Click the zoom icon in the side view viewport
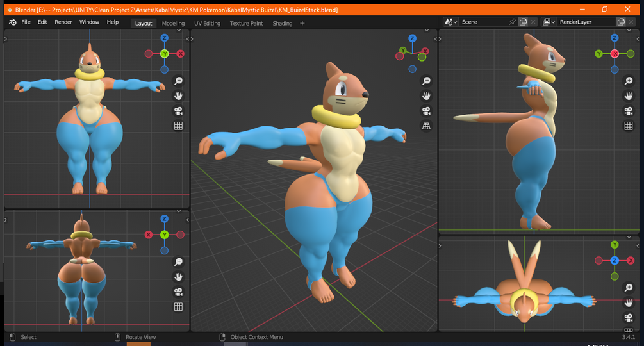Viewport: 644px width, 346px height. [x=629, y=81]
